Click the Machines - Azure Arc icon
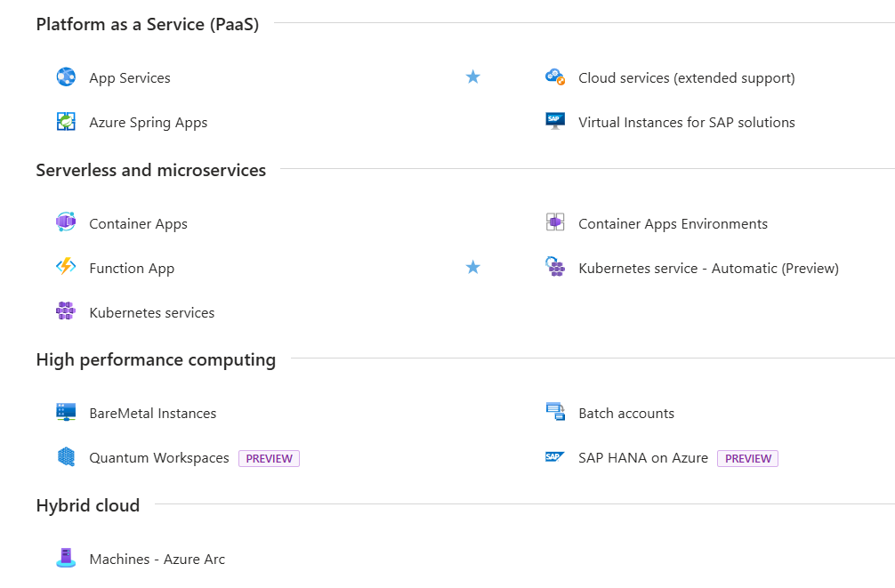 (x=66, y=558)
